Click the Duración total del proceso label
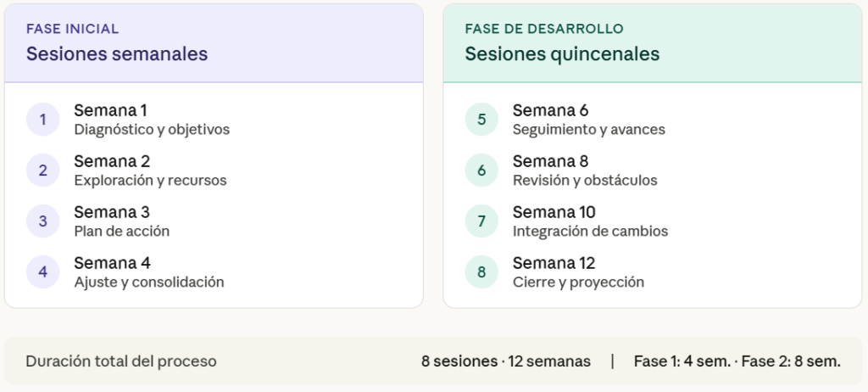Screen dimensions: 868x392 coord(121,361)
